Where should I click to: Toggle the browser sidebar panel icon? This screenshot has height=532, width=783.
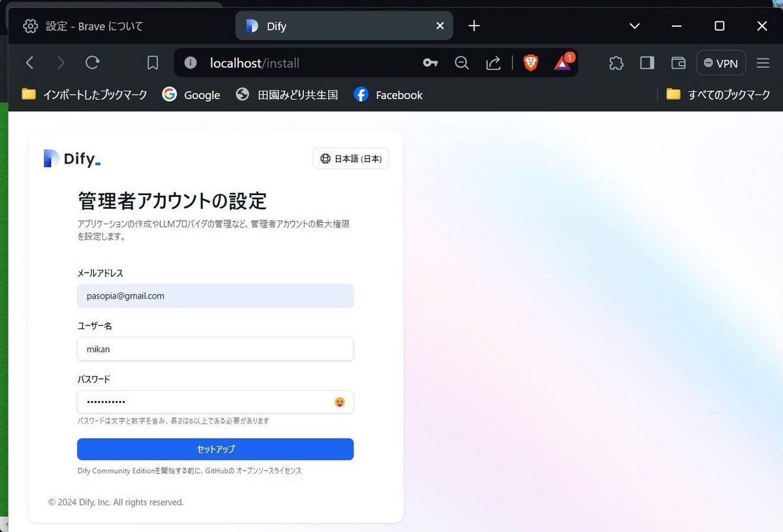pos(647,63)
